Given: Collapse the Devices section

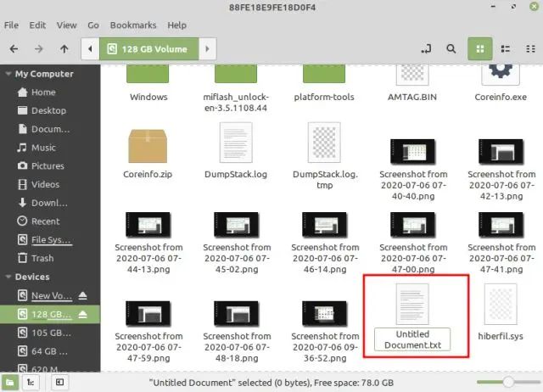Looking at the screenshot, I should 8,277.
